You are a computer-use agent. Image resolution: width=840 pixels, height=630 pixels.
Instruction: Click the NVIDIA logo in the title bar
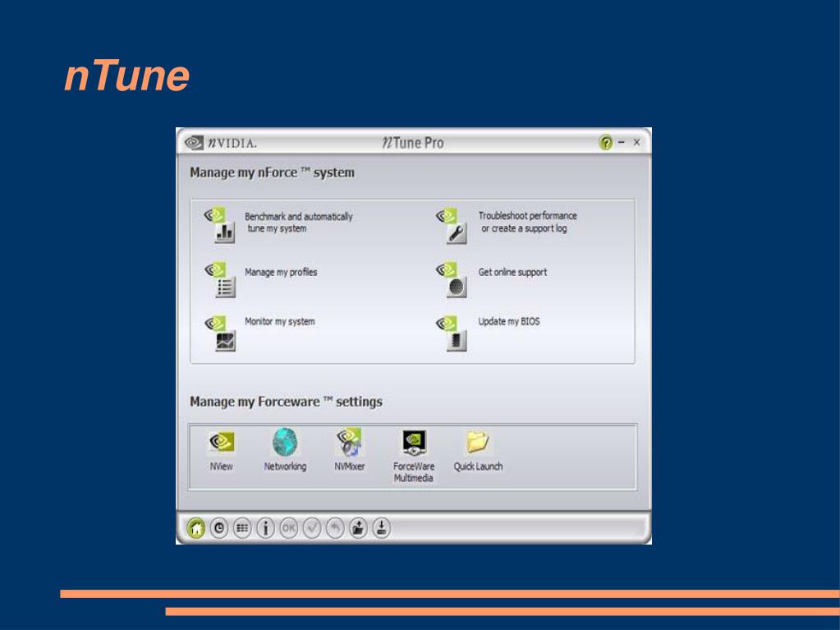tap(221, 143)
